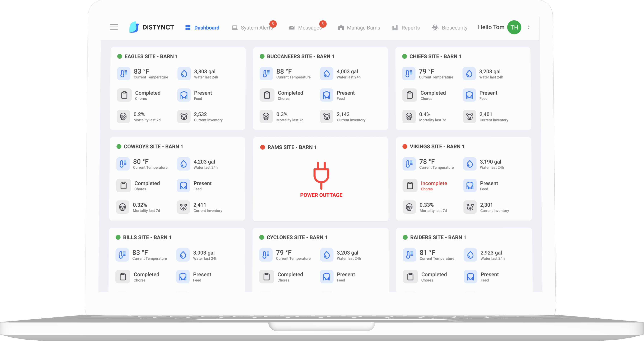Image resolution: width=644 pixels, height=341 pixels.
Task: Click Rams Site red status dot
Action: coord(262,147)
